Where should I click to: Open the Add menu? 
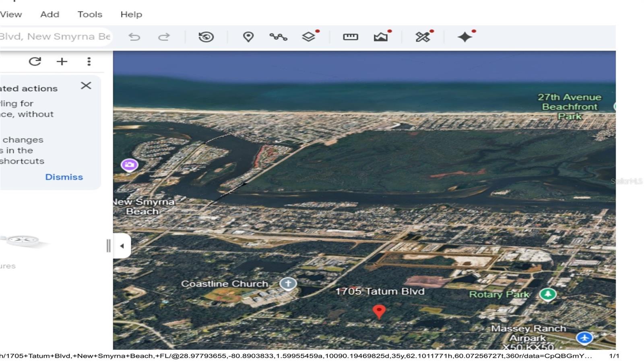click(50, 14)
